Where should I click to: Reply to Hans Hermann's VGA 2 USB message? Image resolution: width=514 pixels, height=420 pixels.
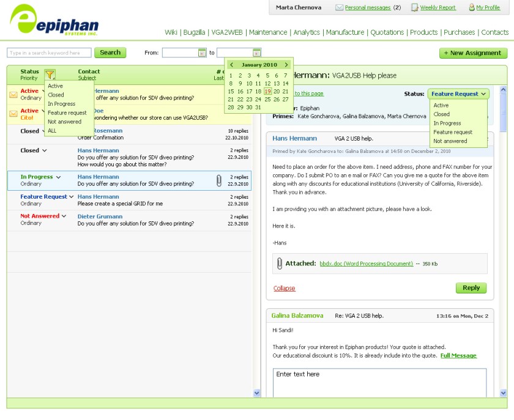(471, 287)
